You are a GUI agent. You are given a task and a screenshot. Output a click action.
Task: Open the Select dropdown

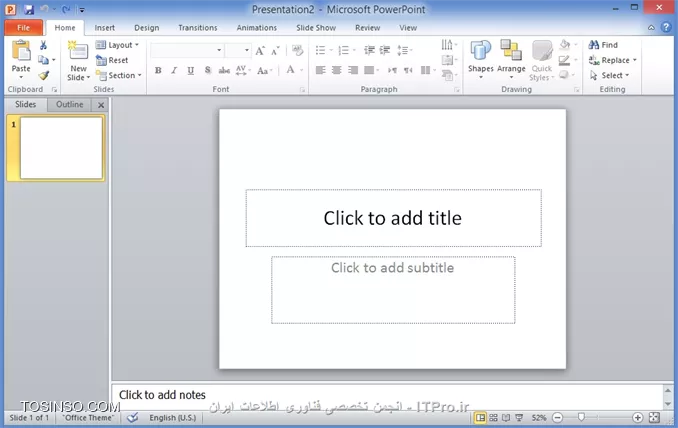tap(610, 75)
